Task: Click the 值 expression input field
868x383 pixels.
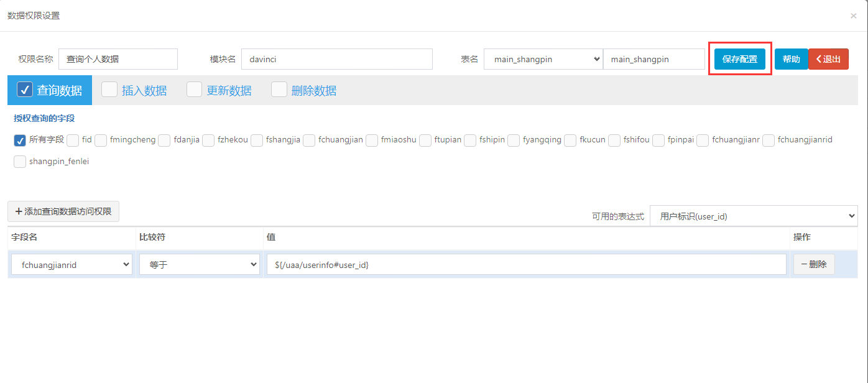Action: (527, 264)
